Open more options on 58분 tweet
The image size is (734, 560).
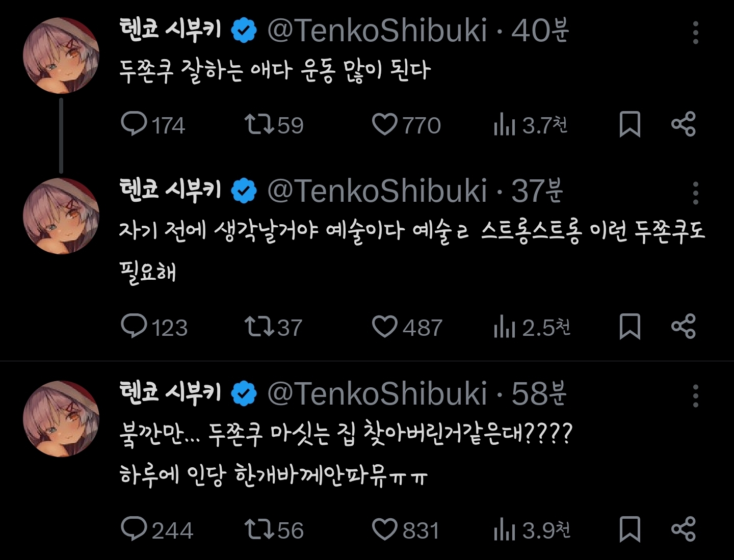[x=696, y=396]
